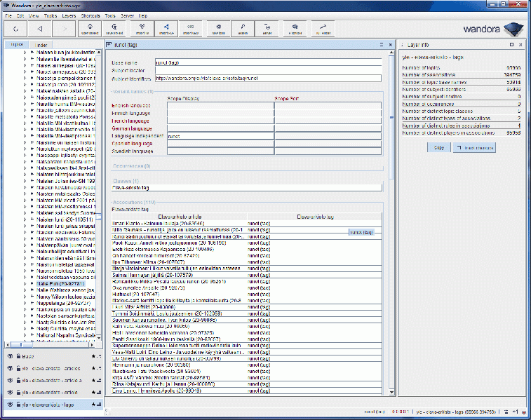Switch to the Finder tab
This screenshot has width=531, height=420.
[41, 45]
